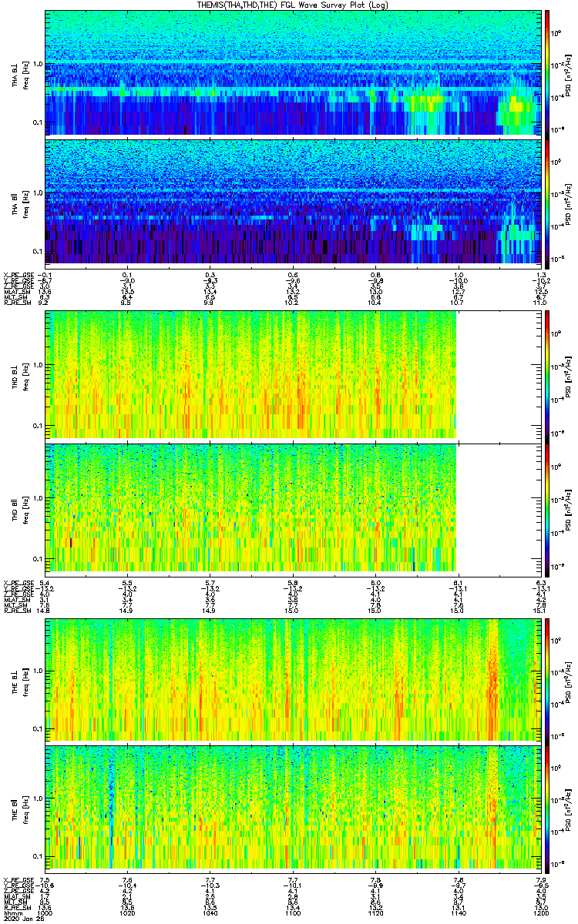
Task: Click the 1.0 frequency tick on the THA B⊥ axis
Action: pyautogui.click(x=37, y=64)
